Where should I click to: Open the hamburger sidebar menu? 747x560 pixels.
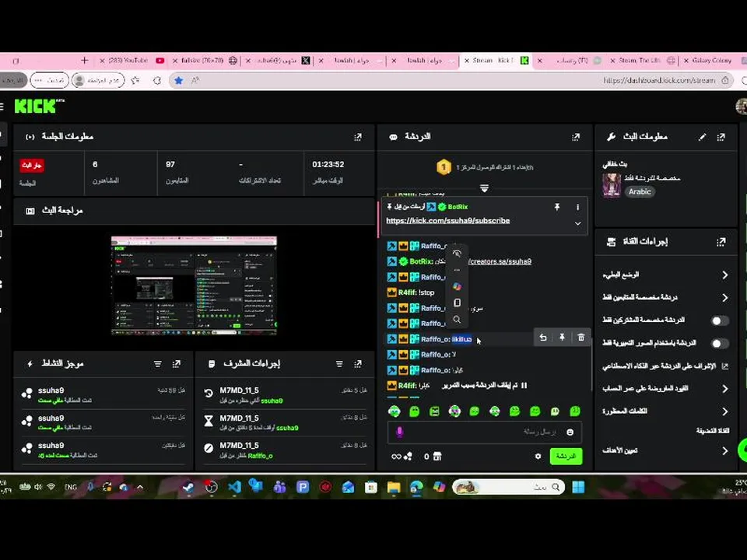(2, 107)
